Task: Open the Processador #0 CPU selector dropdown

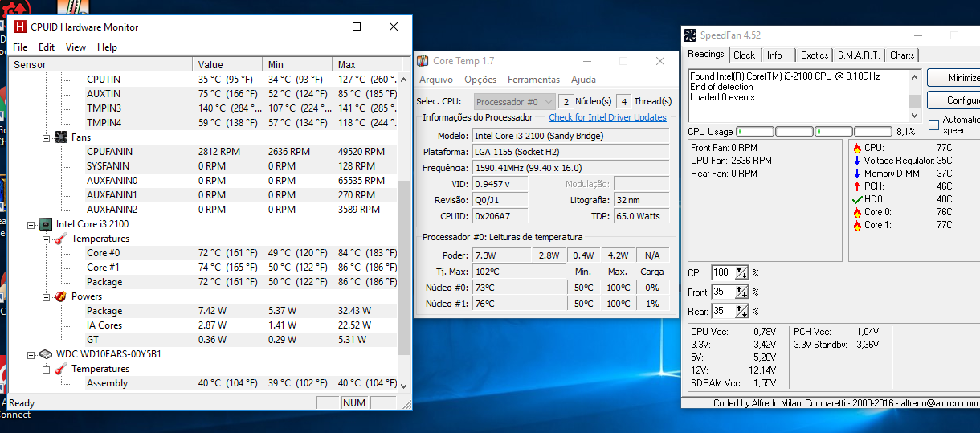Action: (x=514, y=102)
